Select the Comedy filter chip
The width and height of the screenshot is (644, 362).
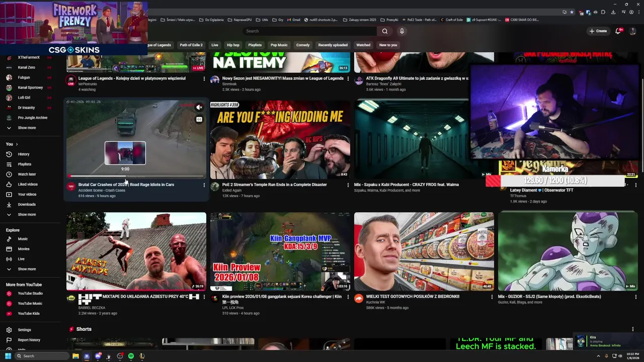point(303,45)
